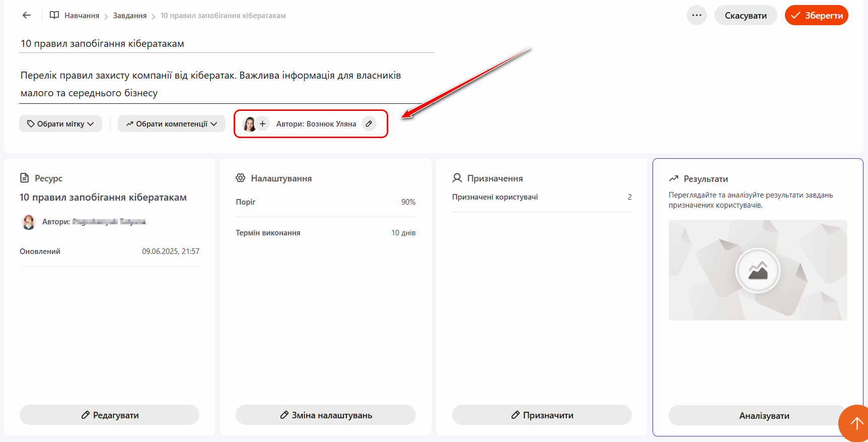
Task: Click the results placeholder image thumbnail
Action: click(x=757, y=270)
